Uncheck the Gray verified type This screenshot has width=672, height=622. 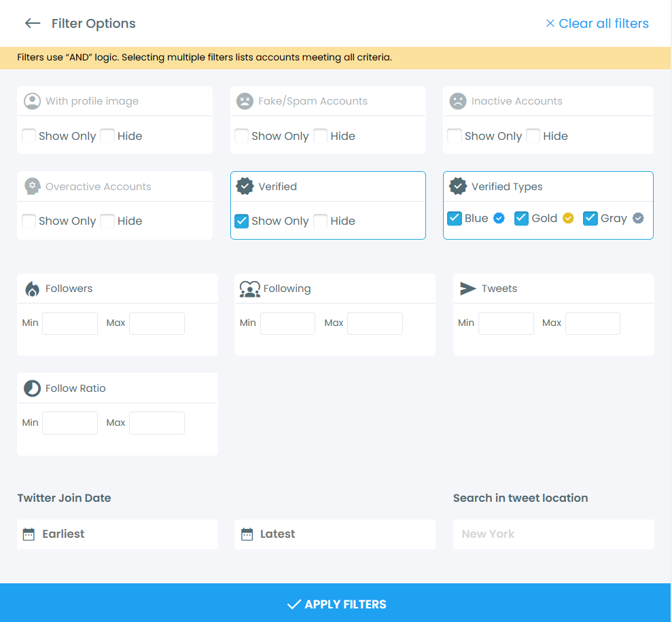(590, 218)
